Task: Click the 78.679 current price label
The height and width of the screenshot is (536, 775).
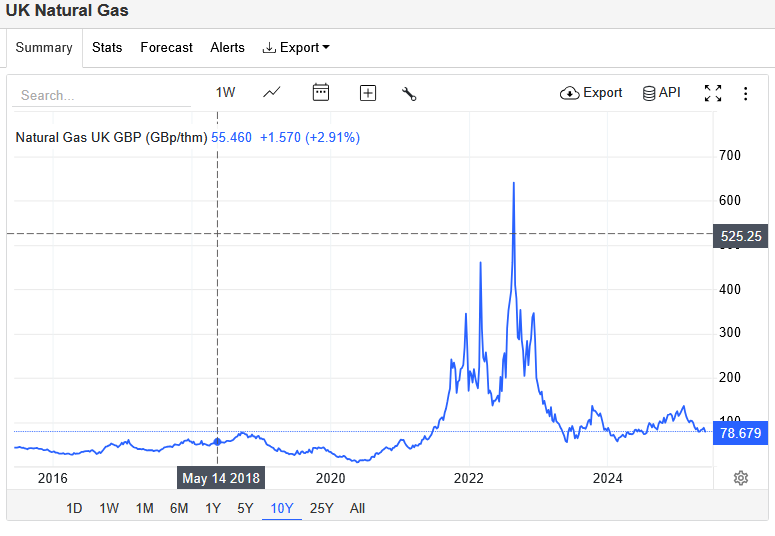Action: 740,432
